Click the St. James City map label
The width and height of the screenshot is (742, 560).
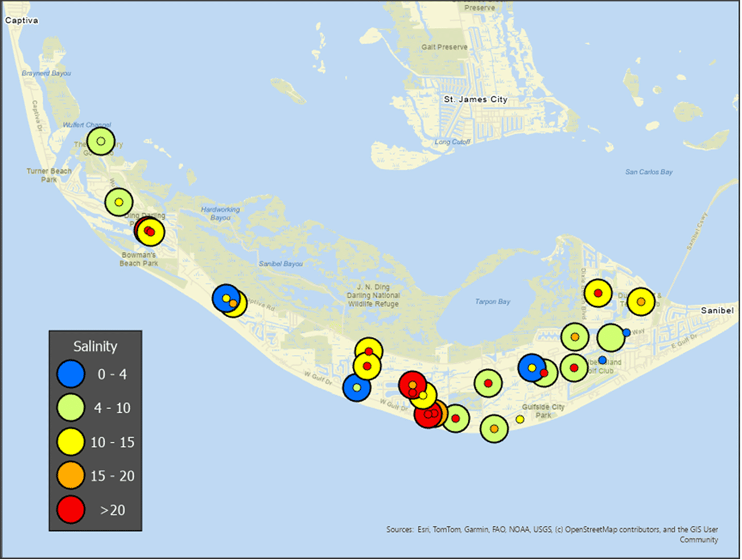[x=475, y=99]
